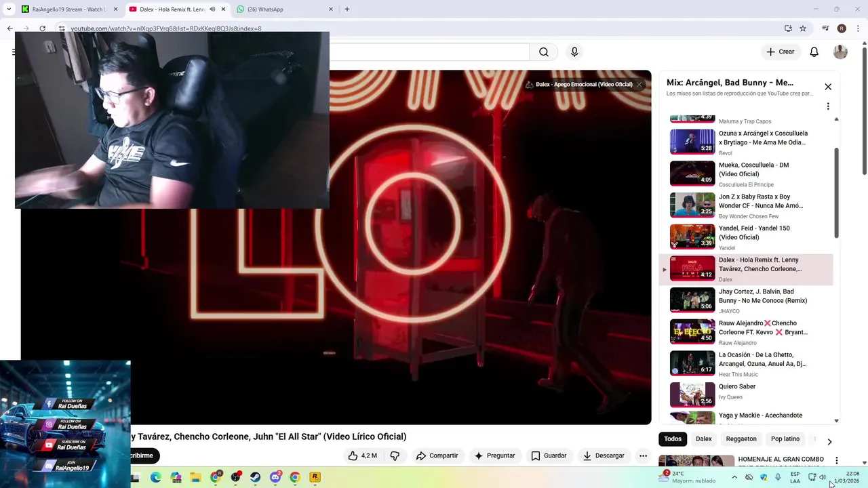Click the Compartir share button
The height and width of the screenshot is (488, 868).
(437, 455)
